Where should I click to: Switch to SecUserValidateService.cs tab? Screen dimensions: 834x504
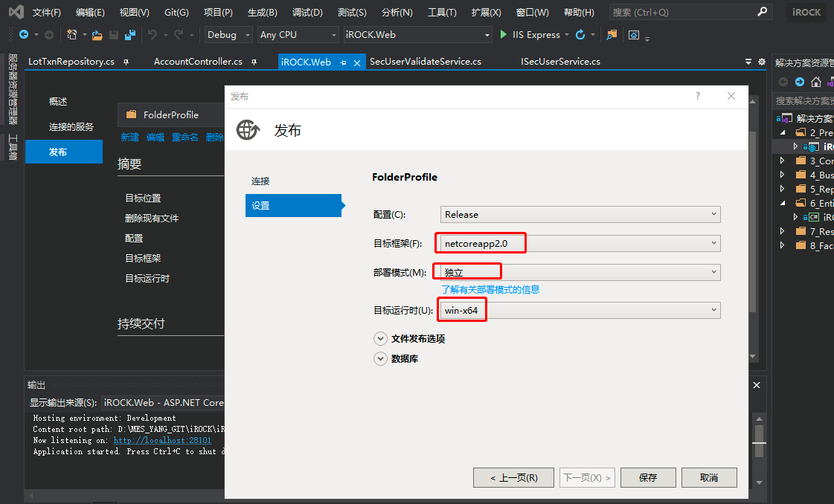[x=426, y=62]
